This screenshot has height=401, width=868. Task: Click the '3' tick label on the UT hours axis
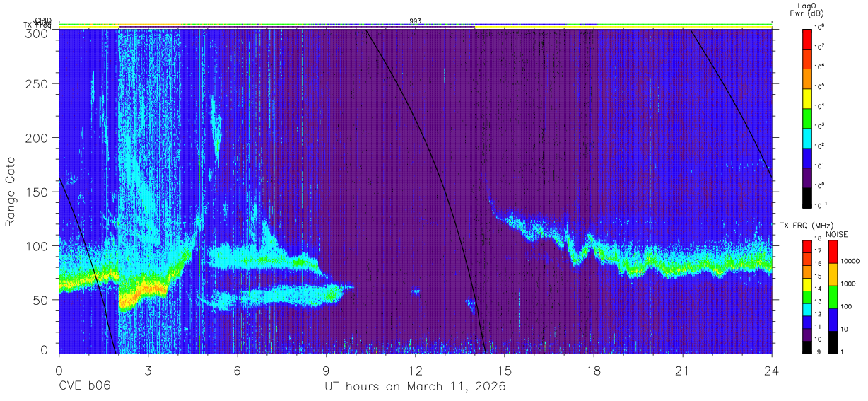click(148, 371)
